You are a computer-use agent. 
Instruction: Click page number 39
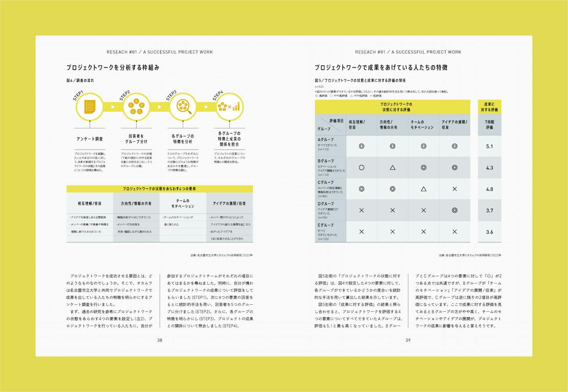click(408, 340)
